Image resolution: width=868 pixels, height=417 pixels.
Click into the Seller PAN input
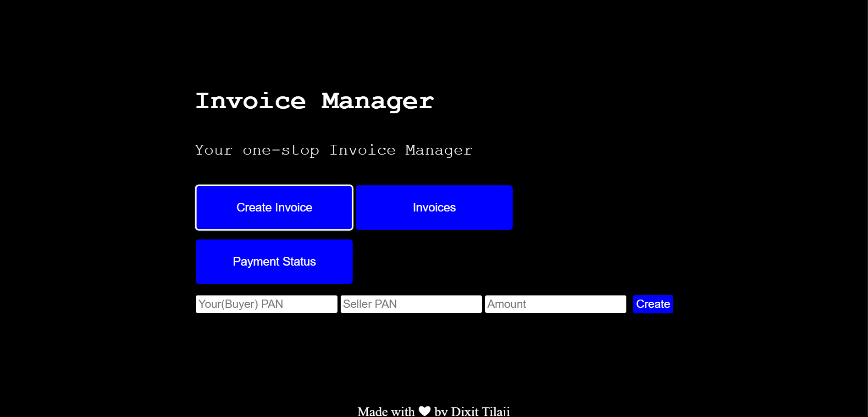tap(411, 304)
